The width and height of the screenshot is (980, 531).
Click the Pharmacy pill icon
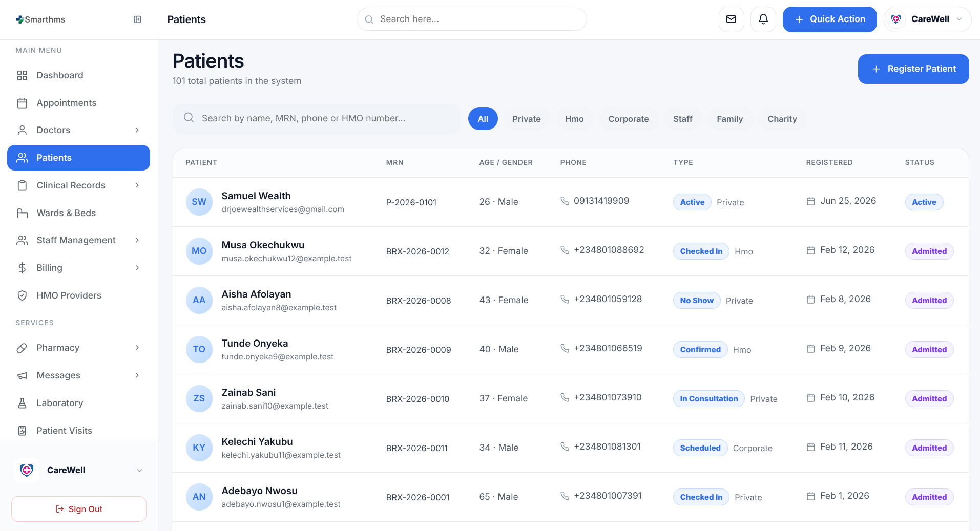(x=22, y=348)
